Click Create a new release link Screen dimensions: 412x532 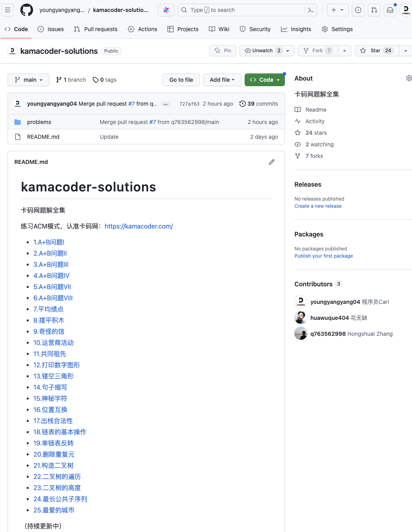318,206
